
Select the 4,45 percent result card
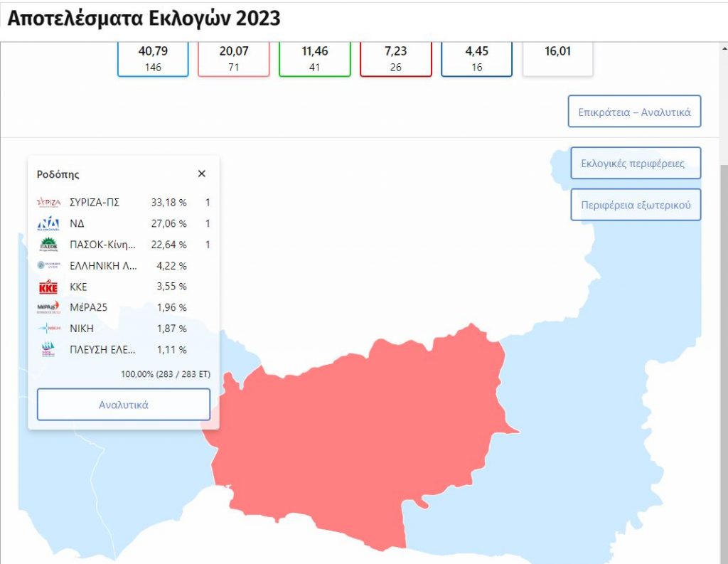coord(476,58)
